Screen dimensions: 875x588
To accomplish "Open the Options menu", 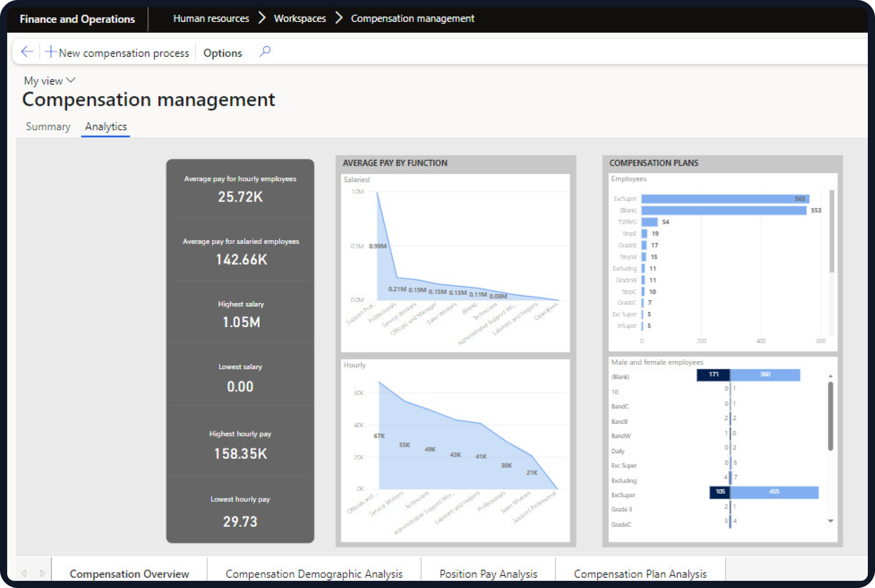I will point(222,52).
